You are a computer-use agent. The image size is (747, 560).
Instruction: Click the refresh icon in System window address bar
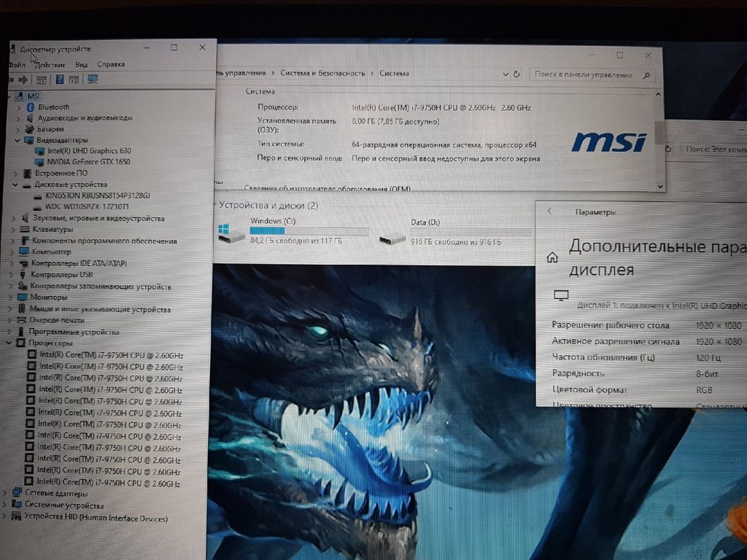click(x=516, y=74)
